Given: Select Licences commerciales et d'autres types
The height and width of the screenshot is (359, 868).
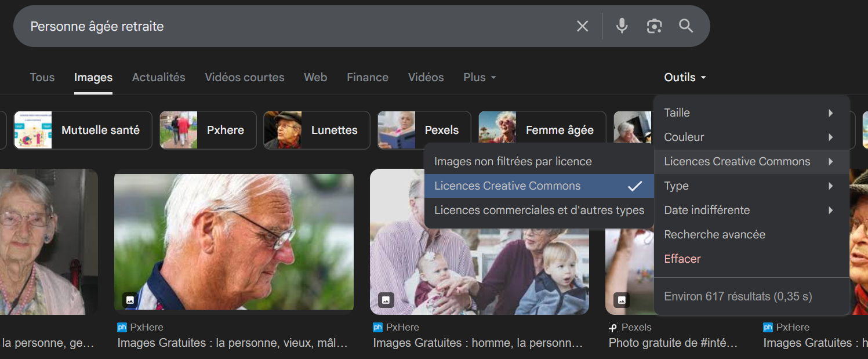Looking at the screenshot, I should point(539,211).
